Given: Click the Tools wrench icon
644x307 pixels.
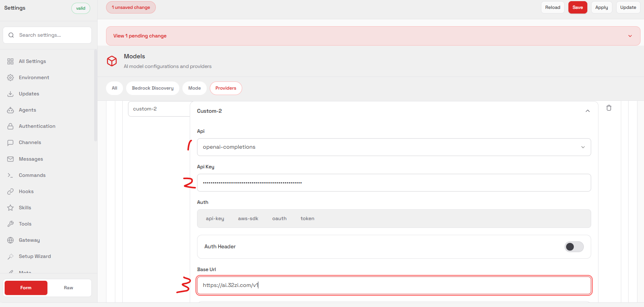Looking at the screenshot, I should [x=10, y=224].
